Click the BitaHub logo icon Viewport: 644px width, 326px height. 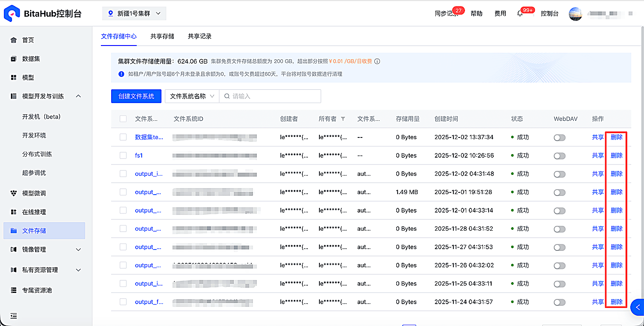pyautogui.click(x=12, y=14)
